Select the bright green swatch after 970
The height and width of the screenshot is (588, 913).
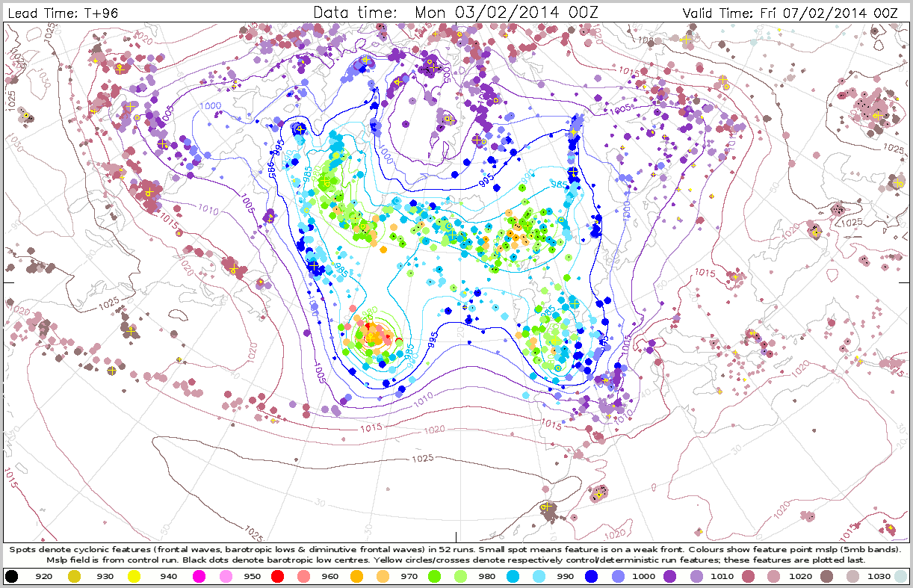click(435, 576)
